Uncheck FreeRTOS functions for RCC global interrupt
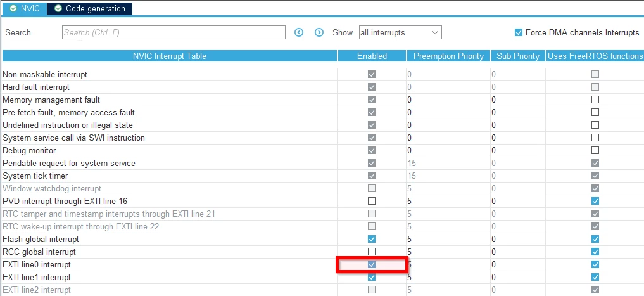Image resolution: width=644 pixels, height=296 pixels. pos(595,252)
